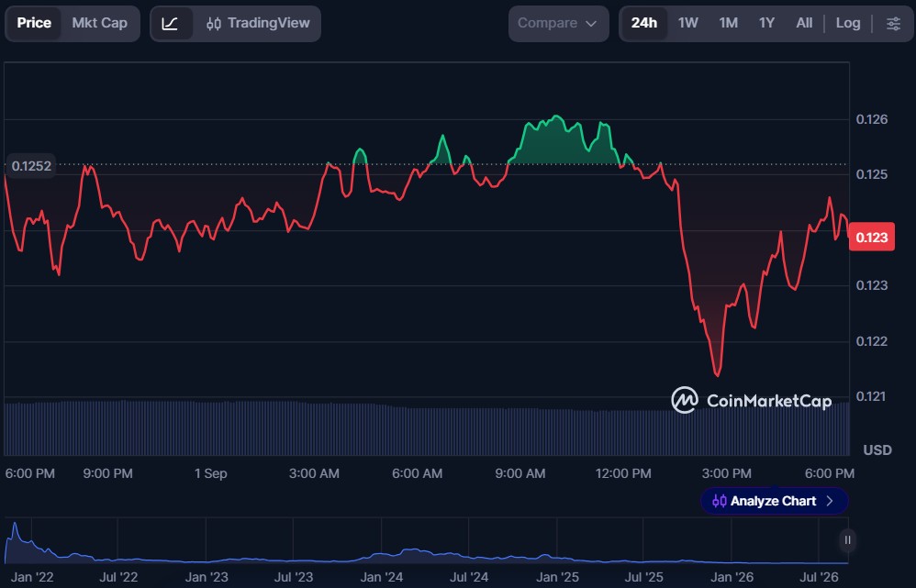Click the 0.1252 opening price label
916x588 pixels.
(x=31, y=166)
